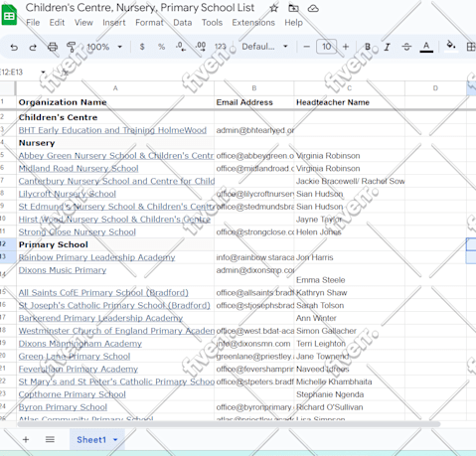Open Copthorne Primary School link
This screenshot has width=476, height=456.
click(x=73, y=394)
